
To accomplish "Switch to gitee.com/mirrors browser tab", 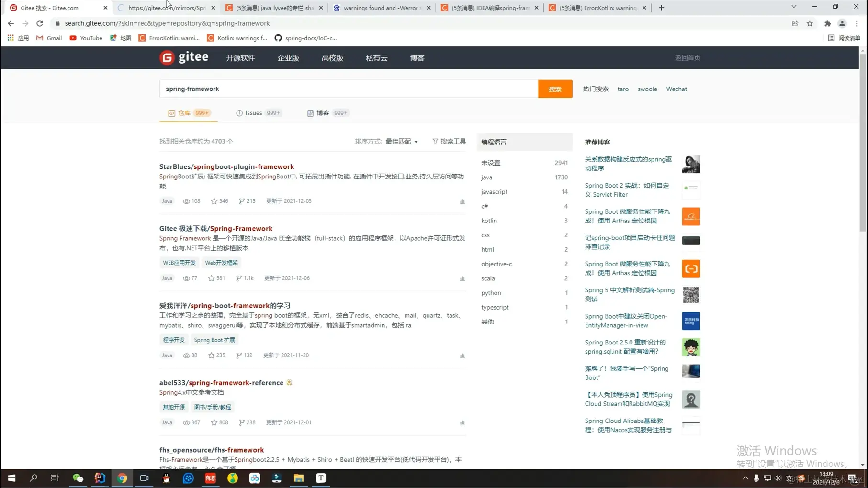I will (x=166, y=8).
